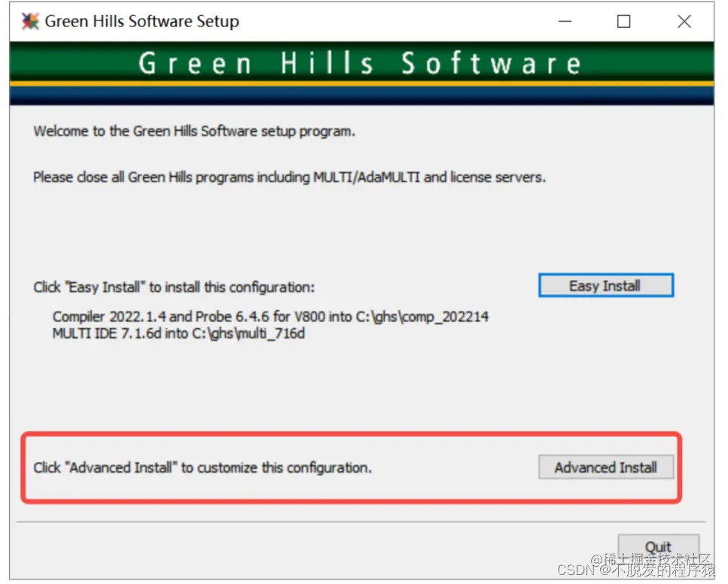Quit the setup program
The height and width of the screenshot is (584, 728).
pos(658,546)
